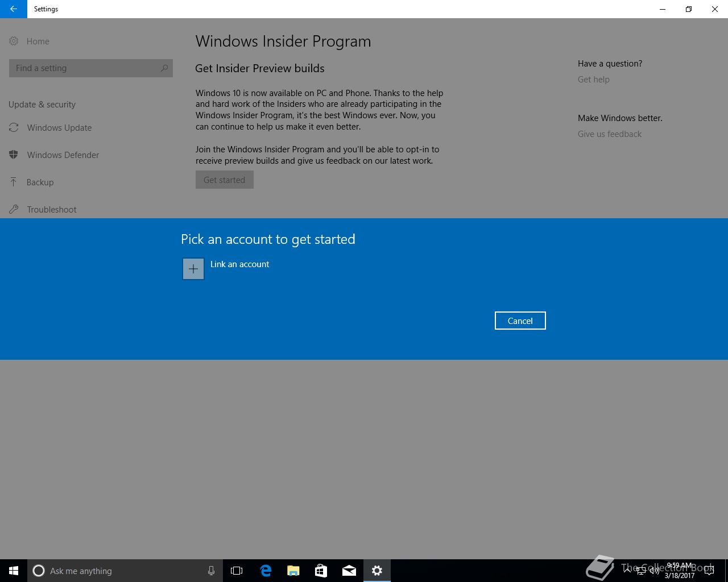Screen dimensions: 728x582
Task: Launch Microsoft Edge from the taskbar
Action: pyautogui.click(x=266, y=571)
